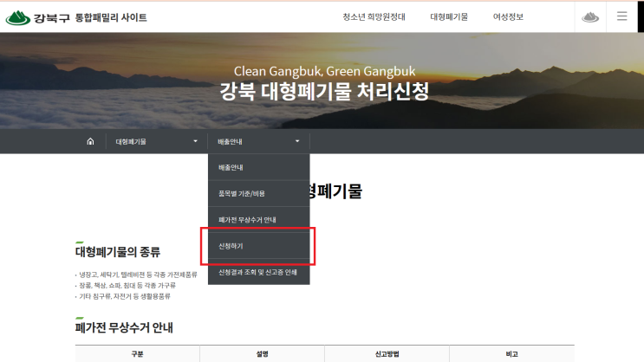Viewport: 644px width, 362px height.
Task: Select 배출안내 in dropdown list
Action: pos(259,167)
